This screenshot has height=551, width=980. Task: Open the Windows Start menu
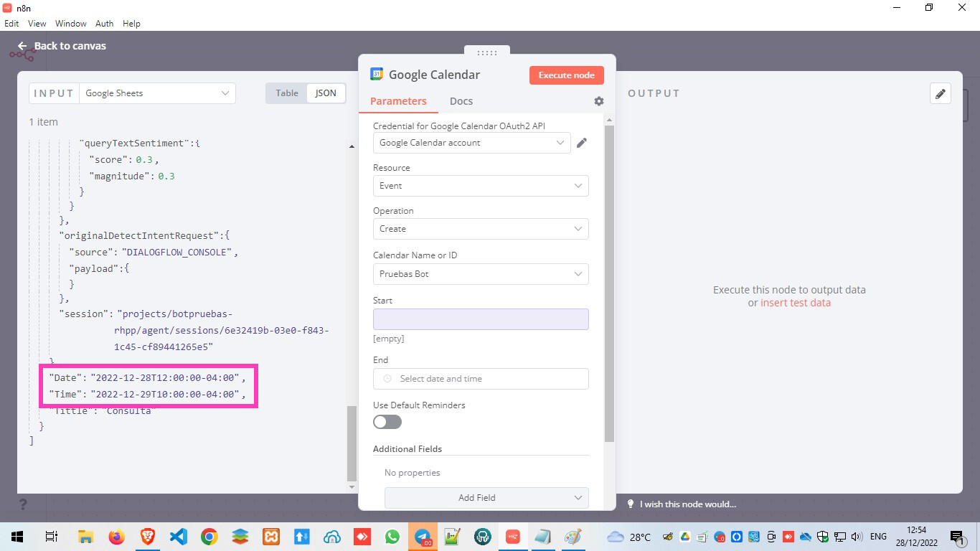click(17, 537)
